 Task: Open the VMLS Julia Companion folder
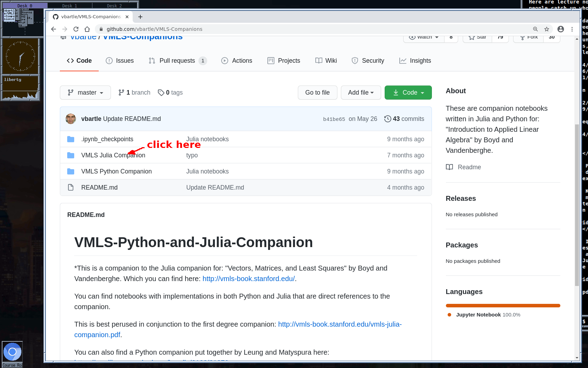[x=113, y=155]
